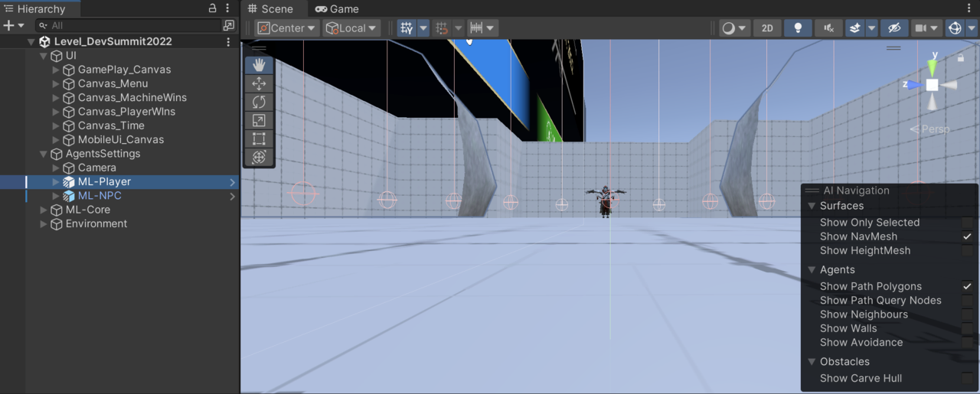Collapse Surfaces section in AI Navigation
Screen dimensions: 980x394
click(x=812, y=206)
